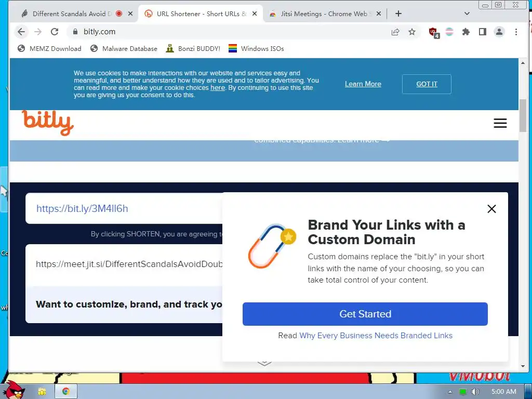Close the Brand Your Links popup
Viewport: 532px width, 399px height.
[x=491, y=209]
